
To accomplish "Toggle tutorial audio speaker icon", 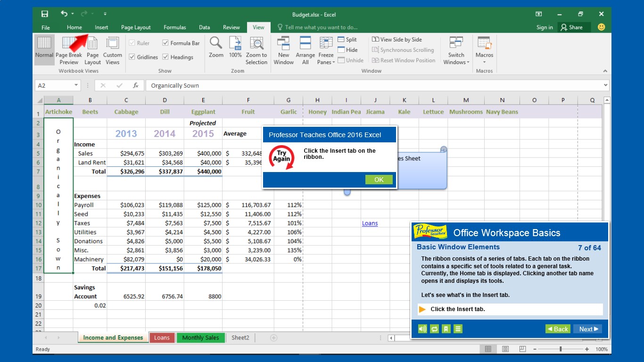I will click(422, 329).
